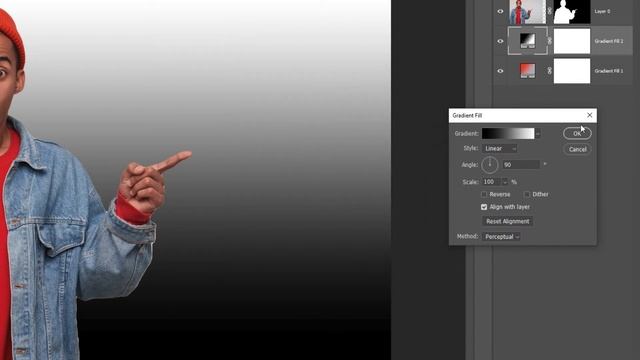Toggle visibility of Gradient Fill 1 layer

click(500, 71)
